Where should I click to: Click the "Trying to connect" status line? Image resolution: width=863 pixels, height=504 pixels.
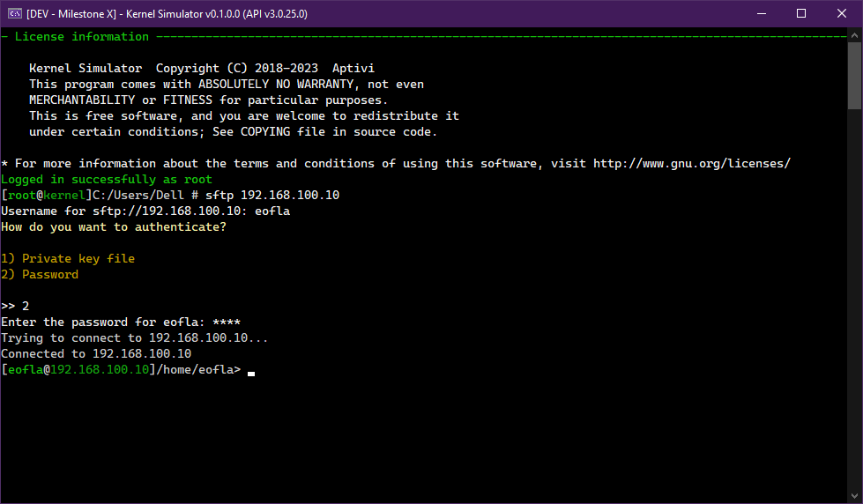coord(135,338)
